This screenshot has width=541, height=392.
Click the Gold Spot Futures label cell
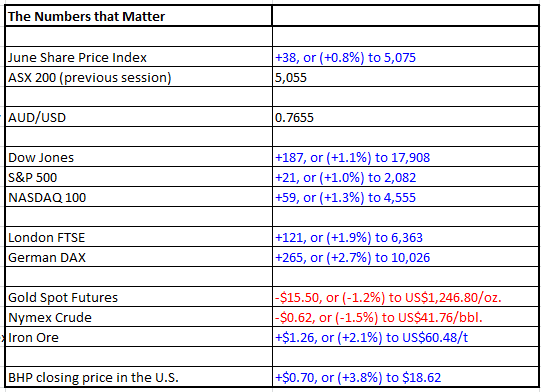pyautogui.click(x=139, y=297)
